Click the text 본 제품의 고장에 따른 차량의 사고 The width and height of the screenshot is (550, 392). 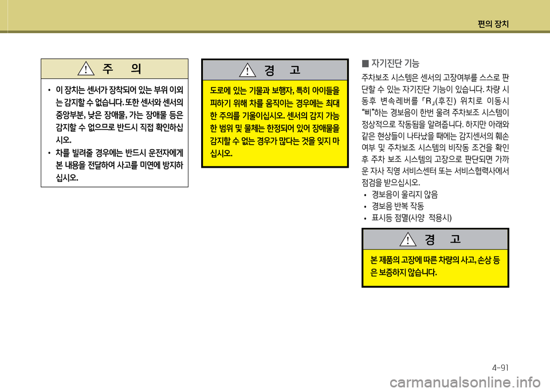click(423, 260)
